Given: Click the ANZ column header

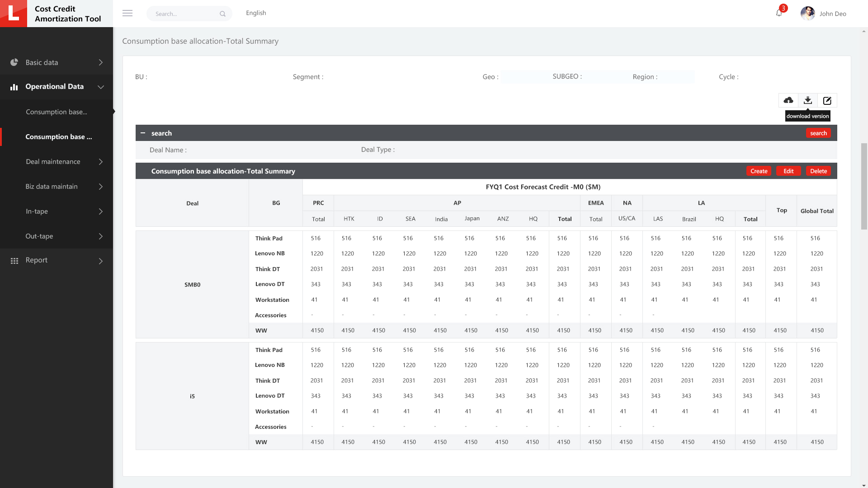Looking at the screenshot, I should (503, 219).
